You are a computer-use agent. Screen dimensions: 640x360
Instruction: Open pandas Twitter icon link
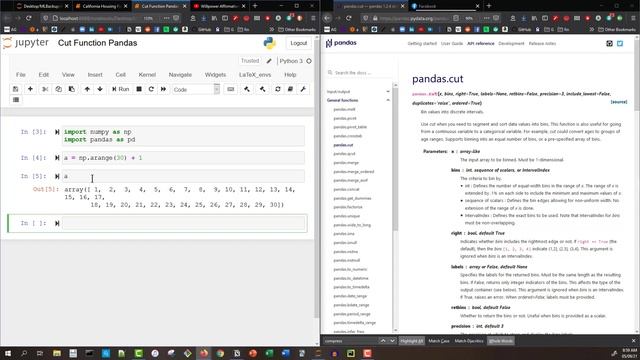tap(620, 43)
